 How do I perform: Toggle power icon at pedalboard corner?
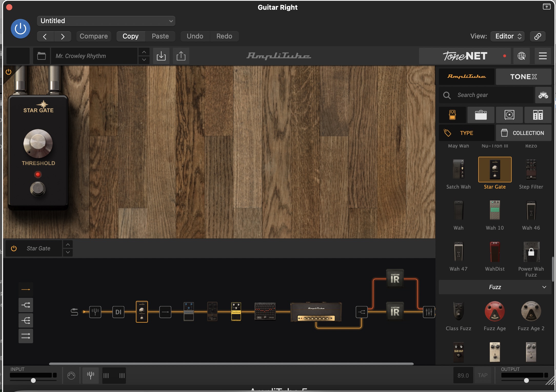8,72
